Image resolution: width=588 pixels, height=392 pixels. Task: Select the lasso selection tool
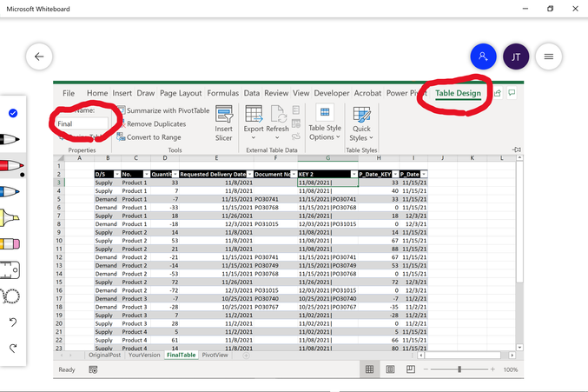(10, 296)
